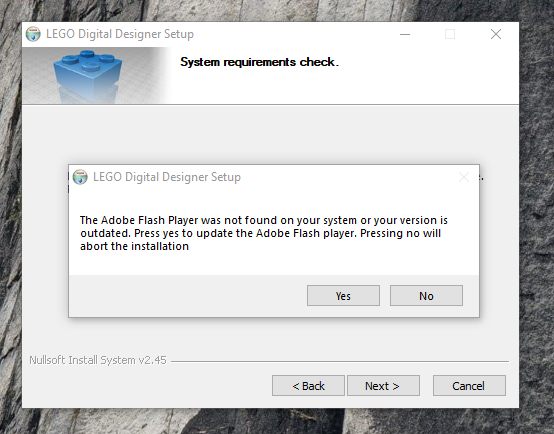This screenshot has height=434, width=554.
Task: Click the installer icon in main title bar
Action: click(x=33, y=34)
